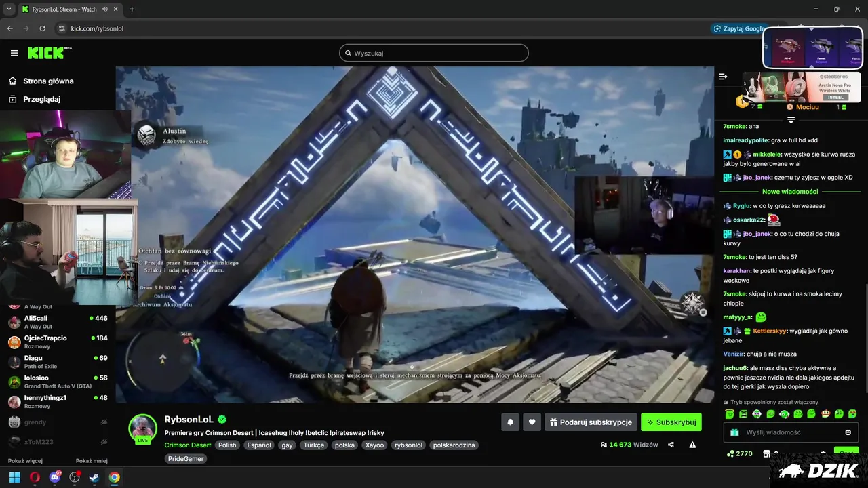
Task: Open Steam from the taskbar
Action: point(95,477)
